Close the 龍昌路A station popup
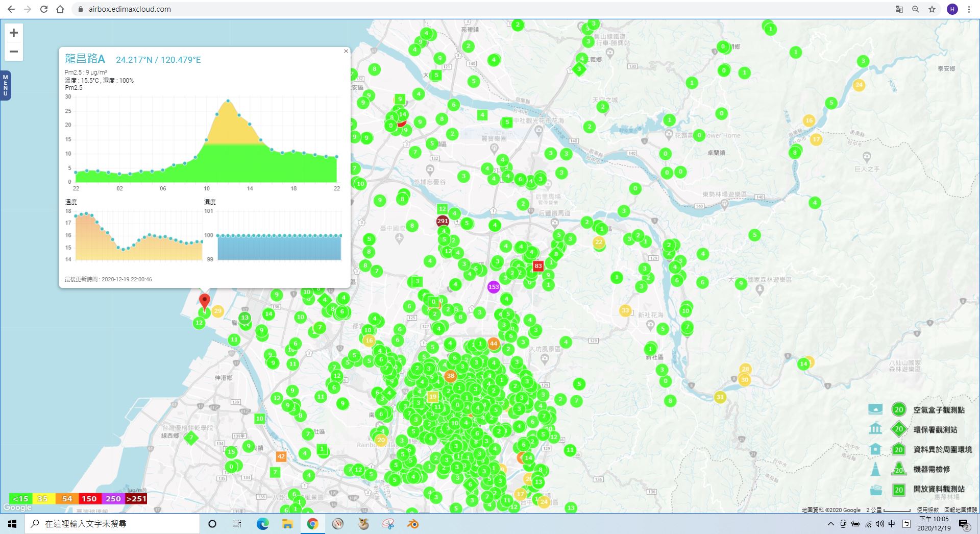The width and height of the screenshot is (980, 534). point(346,51)
